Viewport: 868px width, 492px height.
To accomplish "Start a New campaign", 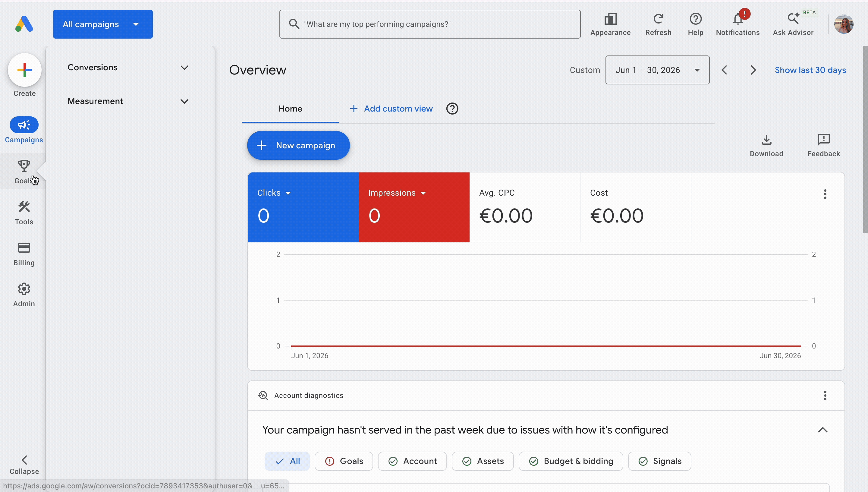I will coord(298,145).
